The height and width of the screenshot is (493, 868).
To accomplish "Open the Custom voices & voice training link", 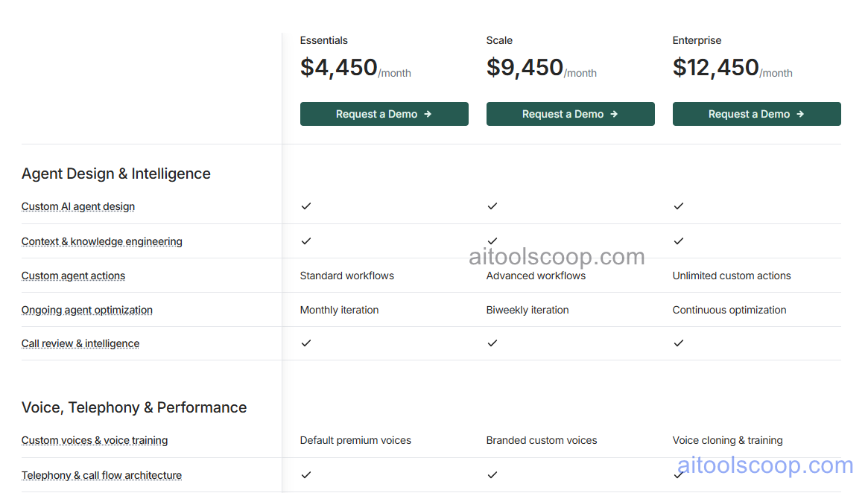I will coord(94,440).
